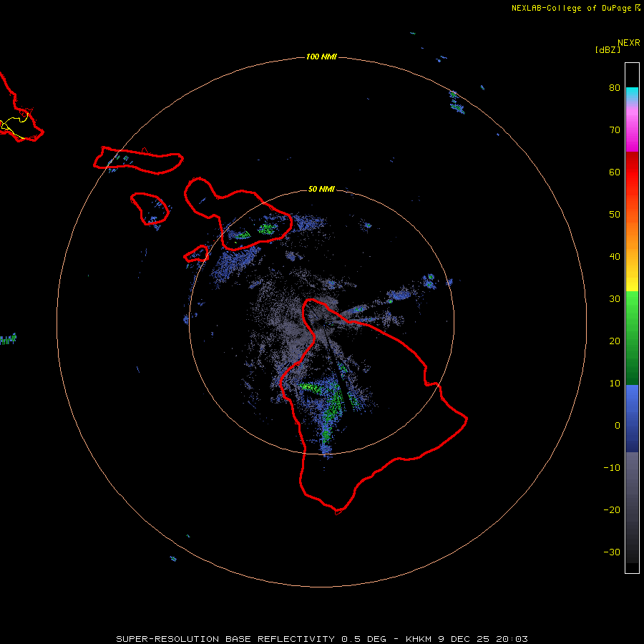Click the Super-Resolution Base Reflectivity caption
Screen dimensions: 644x644
point(322,639)
